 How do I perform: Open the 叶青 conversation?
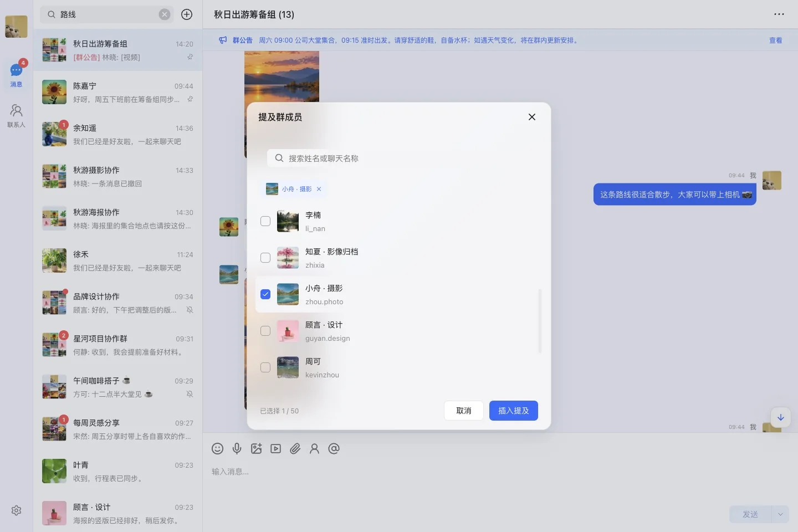[117, 471]
